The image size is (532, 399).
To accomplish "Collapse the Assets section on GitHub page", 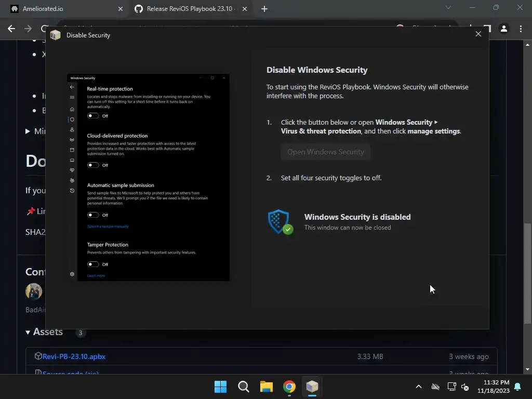I will point(44,332).
